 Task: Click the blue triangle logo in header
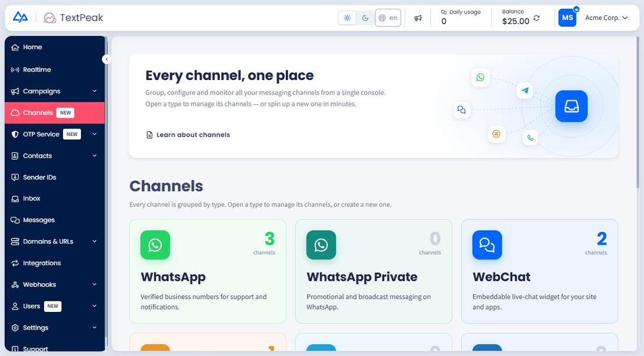click(x=20, y=17)
